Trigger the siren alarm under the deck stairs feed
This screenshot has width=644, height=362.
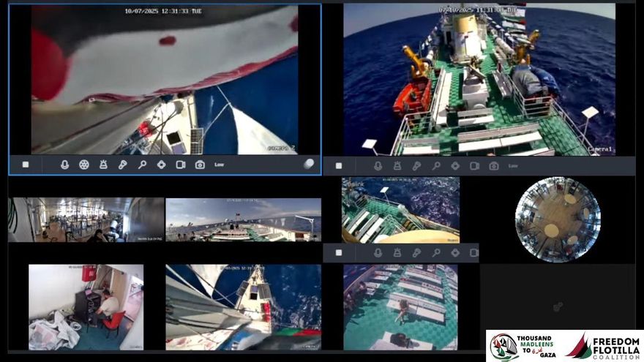coord(397,252)
